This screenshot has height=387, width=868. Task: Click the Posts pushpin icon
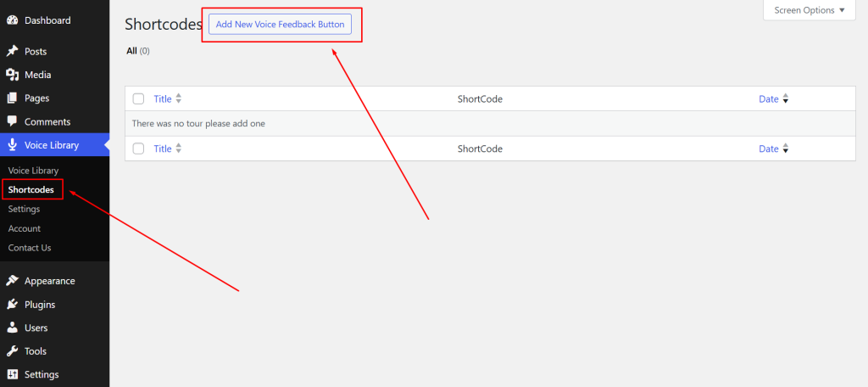click(12, 52)
